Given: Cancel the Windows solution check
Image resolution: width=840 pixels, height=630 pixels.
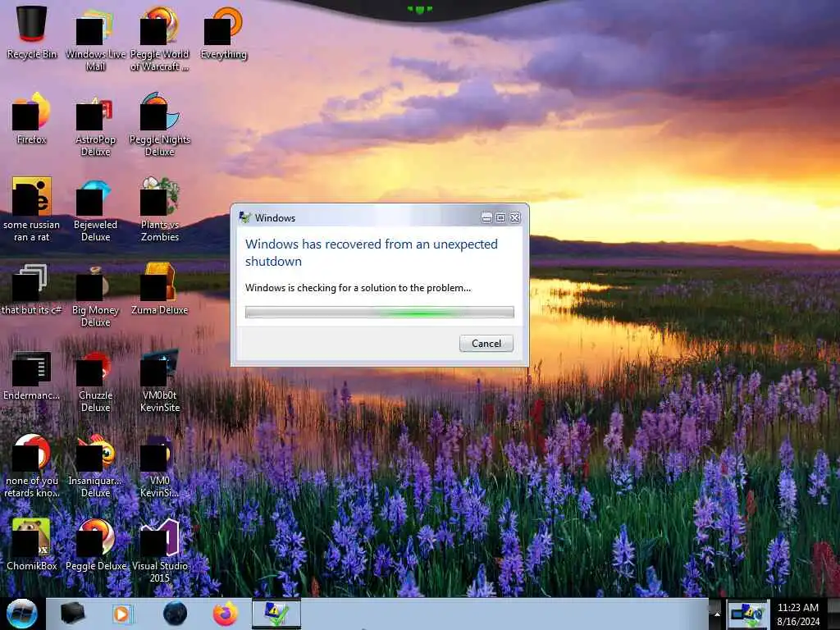Looking at the screenshot, I should [x=486, y=344].
